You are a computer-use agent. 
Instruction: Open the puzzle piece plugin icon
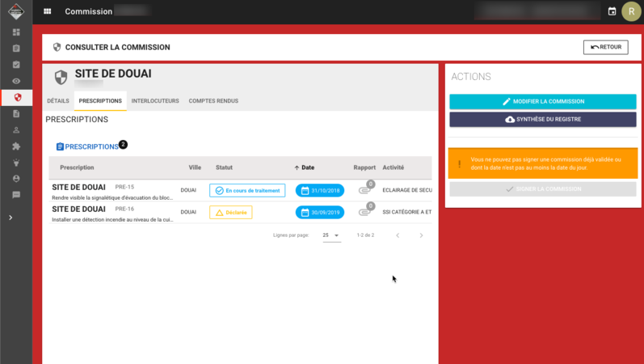tap(16, 146)
